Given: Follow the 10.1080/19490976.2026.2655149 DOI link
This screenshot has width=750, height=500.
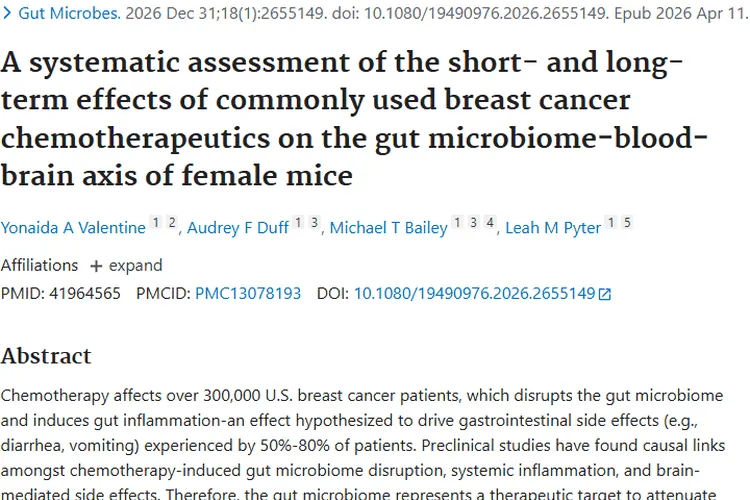Looking at the screenshot, I should pyautogui.click(x=474, y=294).
